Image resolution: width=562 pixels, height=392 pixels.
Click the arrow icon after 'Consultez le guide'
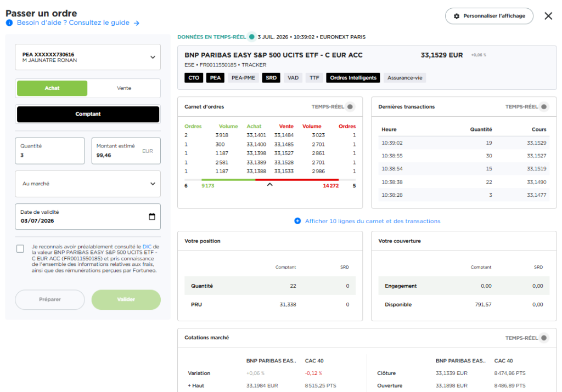[x=137, y=23]
